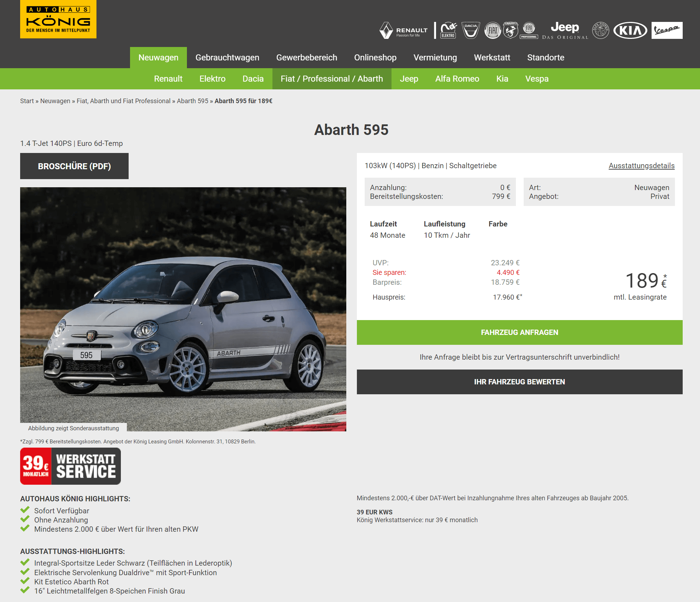Select Dacia in green submenu

(x=253, y=79)
